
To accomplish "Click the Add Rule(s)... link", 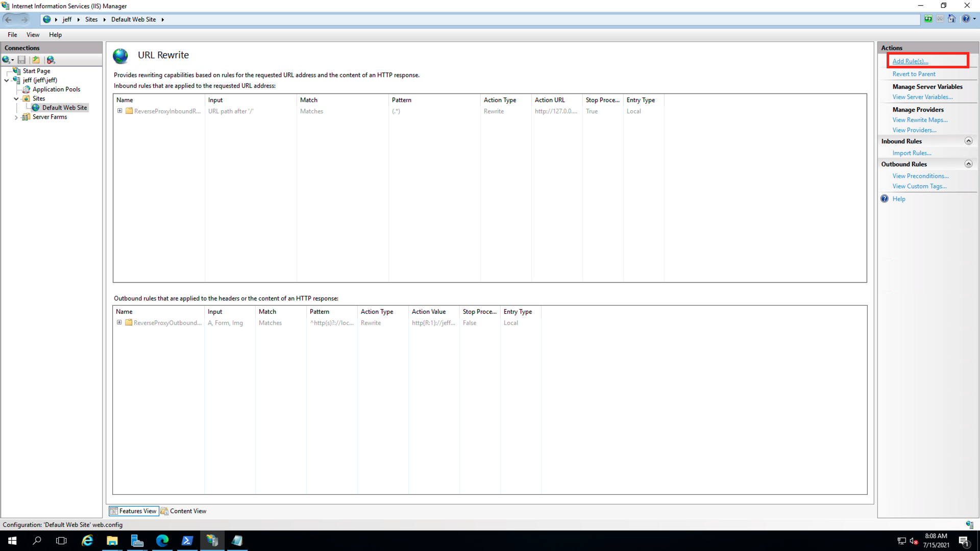I will pyautogui.click(x=910, y=61).
